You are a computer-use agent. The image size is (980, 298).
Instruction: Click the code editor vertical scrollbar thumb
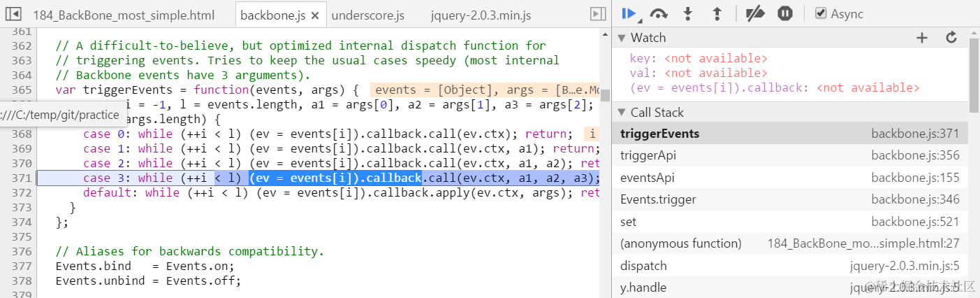605,95
